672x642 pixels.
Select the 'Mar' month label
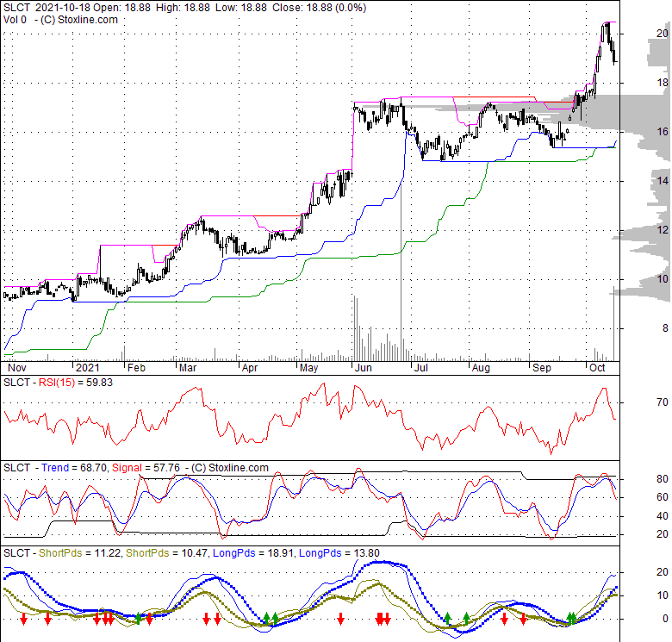coord(188,368)
